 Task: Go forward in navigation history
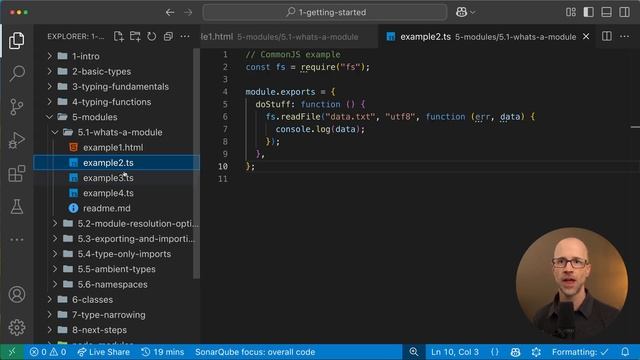(188, 12)
